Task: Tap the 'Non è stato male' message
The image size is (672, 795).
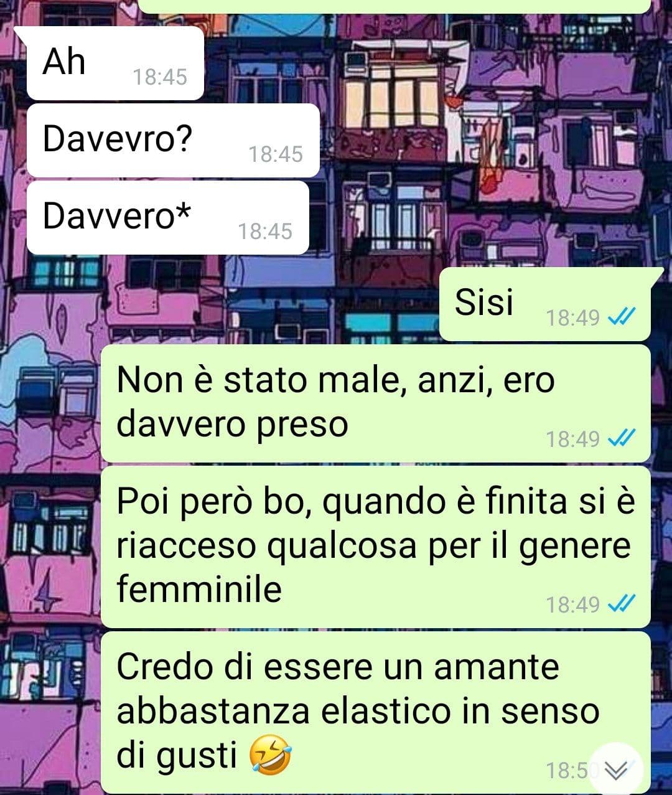Action: 375,403
